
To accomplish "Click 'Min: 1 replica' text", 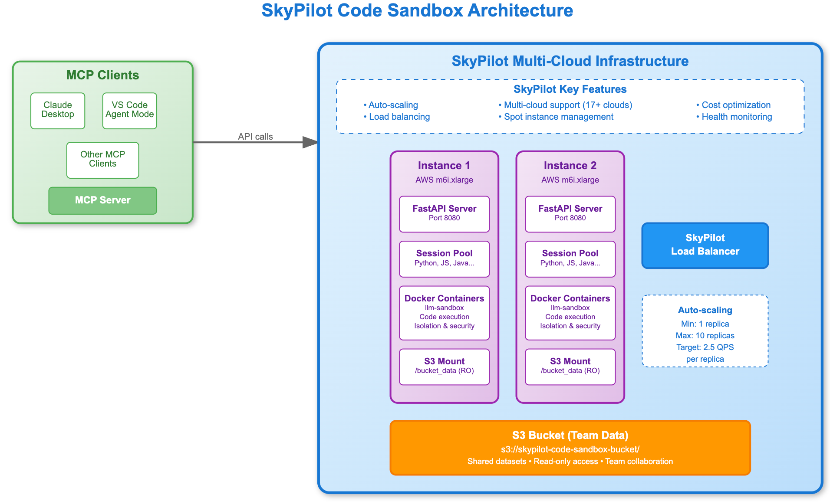I will click(705, 324).
